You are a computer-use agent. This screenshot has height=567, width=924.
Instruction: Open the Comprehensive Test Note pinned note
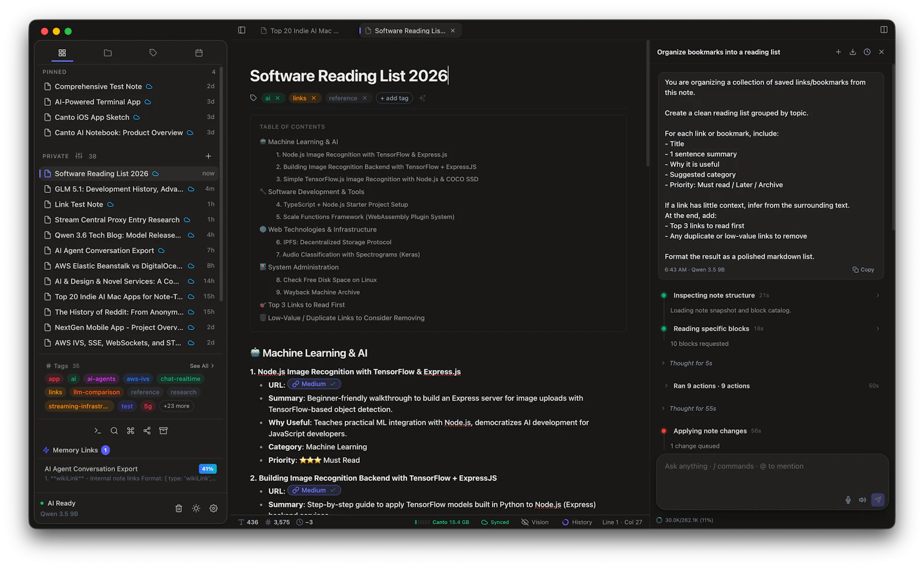coord(128,87)
